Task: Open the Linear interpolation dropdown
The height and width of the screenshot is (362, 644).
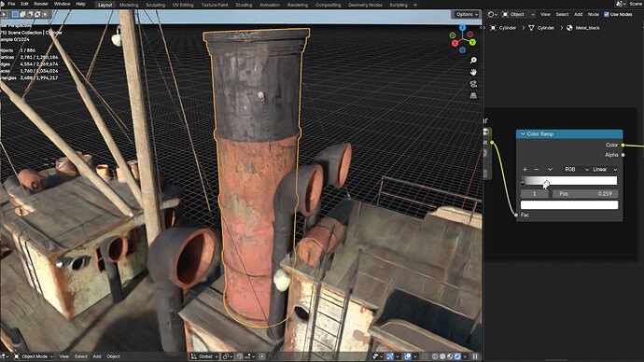Action: coord(605,169)
